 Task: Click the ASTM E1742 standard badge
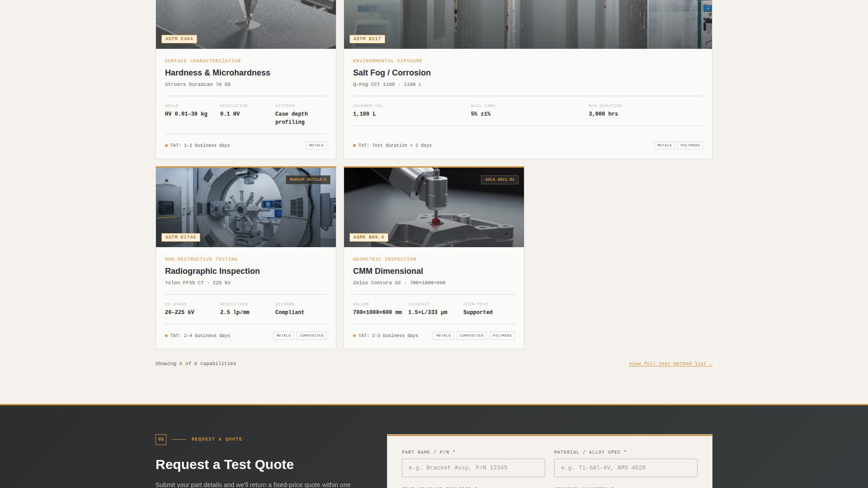coord(180,237)
